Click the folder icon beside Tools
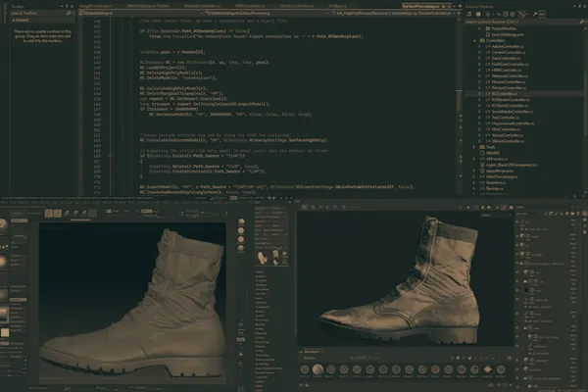Viewport: 588px width, 392px height. tap(482, 147)
